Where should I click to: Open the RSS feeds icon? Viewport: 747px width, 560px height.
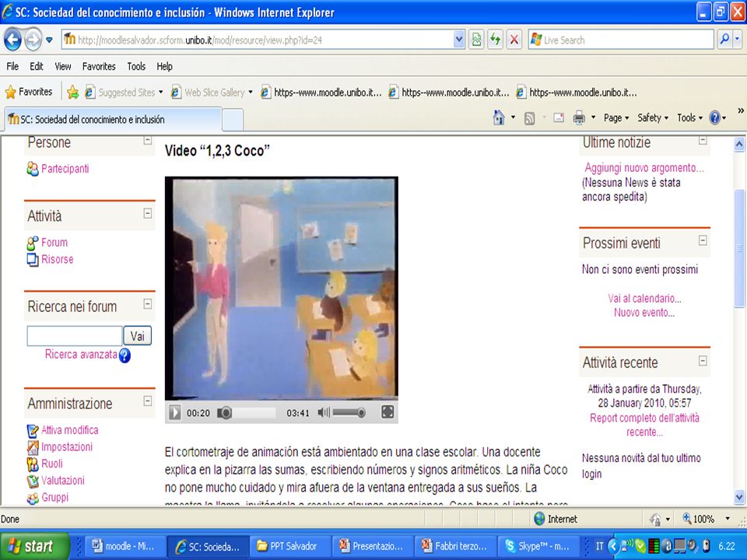[x=529, y=118]
